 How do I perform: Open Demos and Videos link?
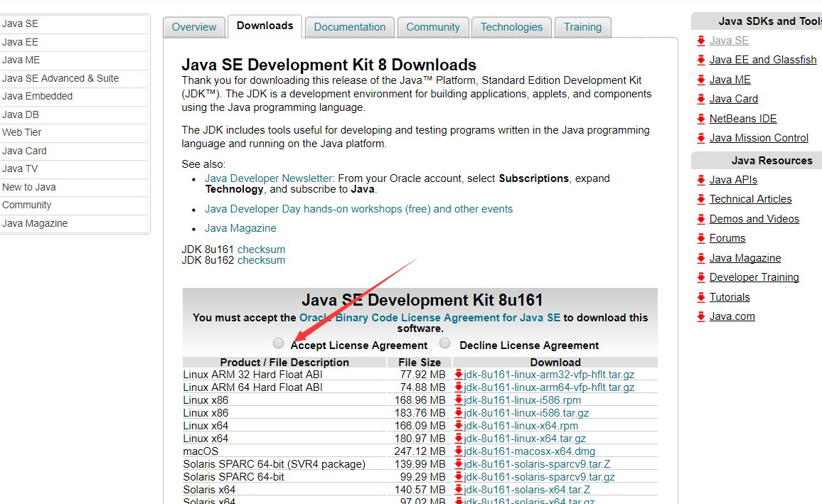pos(754,219)
